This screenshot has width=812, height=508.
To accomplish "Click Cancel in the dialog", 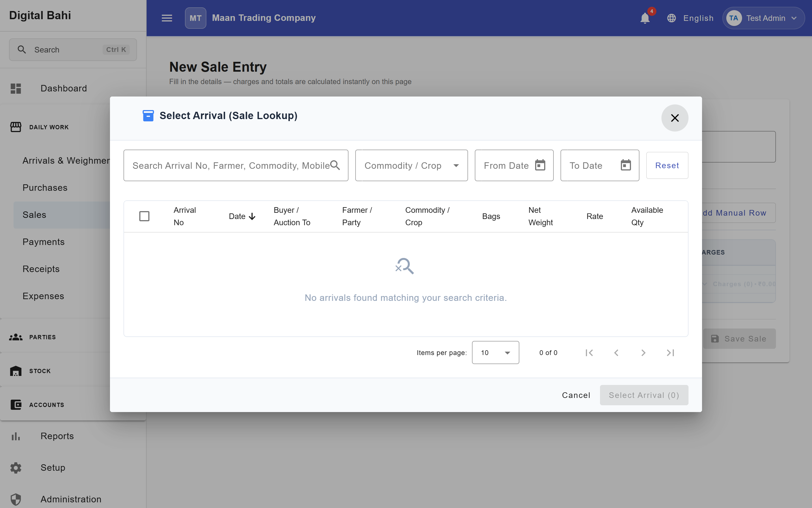I will (x=576, y=395).
